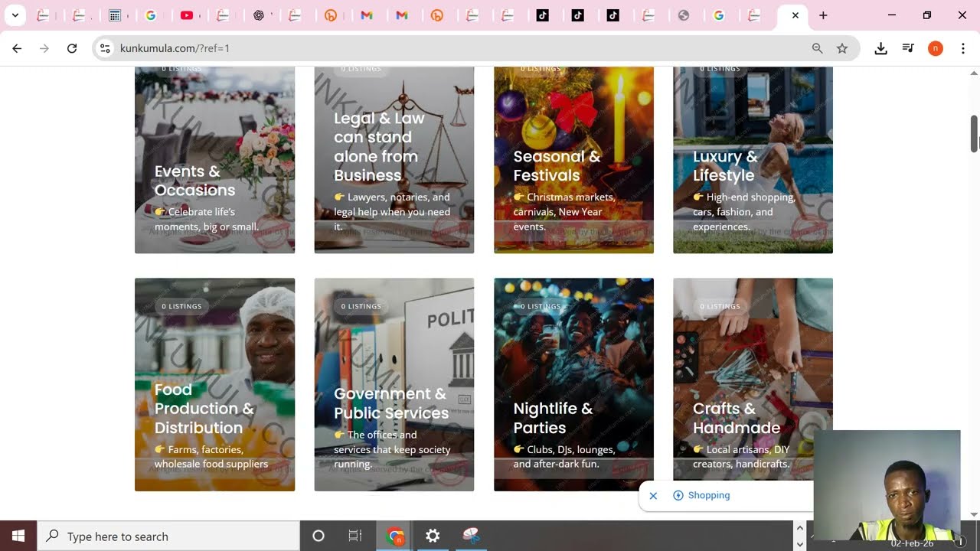Switch to the grey globe icon tab
980x551 pixels.
click(x=684, y=15)
